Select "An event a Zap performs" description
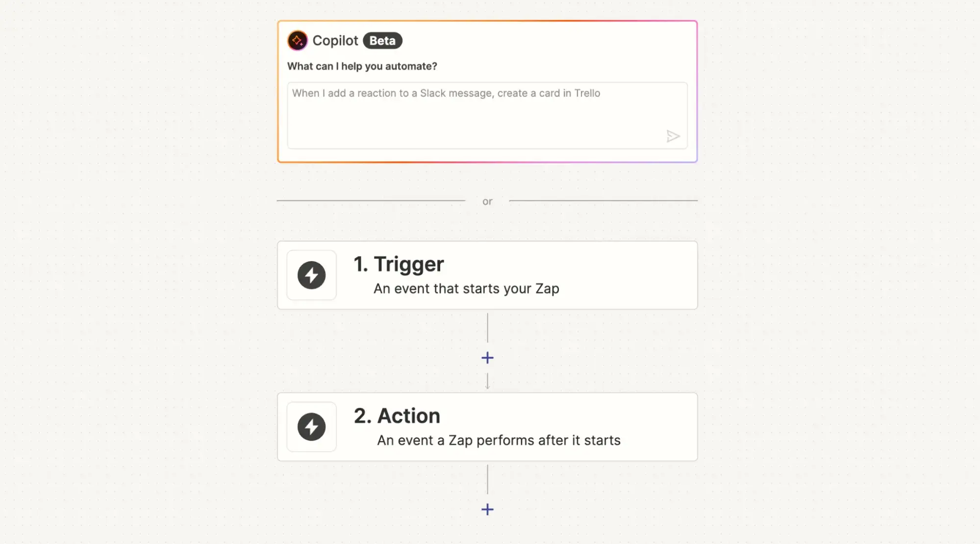This screenshot has width=980, height=544. point(499,440)
